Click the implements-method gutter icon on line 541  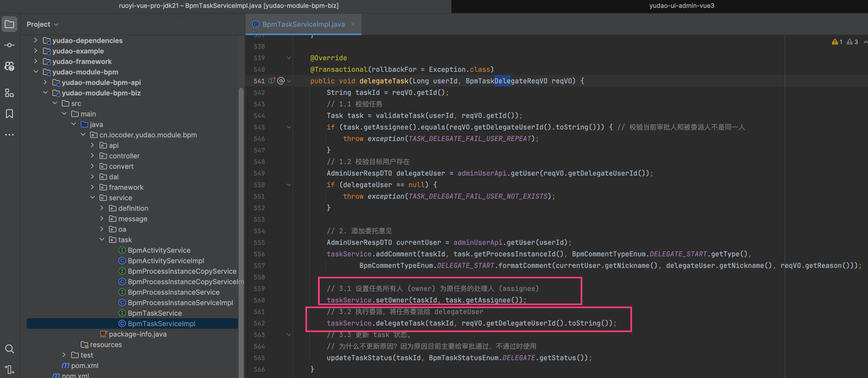pyautogui.click(x=272, y=81)
